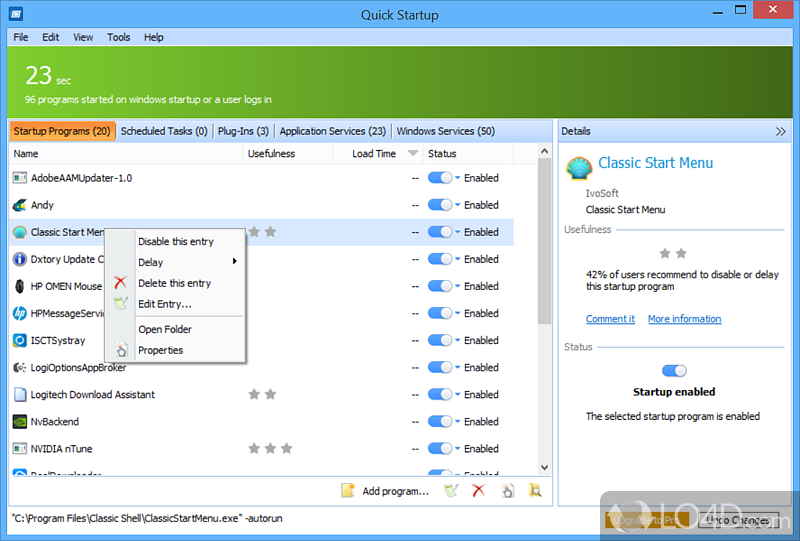Click the search file icon in bottom toolbar

click(535, 491)
